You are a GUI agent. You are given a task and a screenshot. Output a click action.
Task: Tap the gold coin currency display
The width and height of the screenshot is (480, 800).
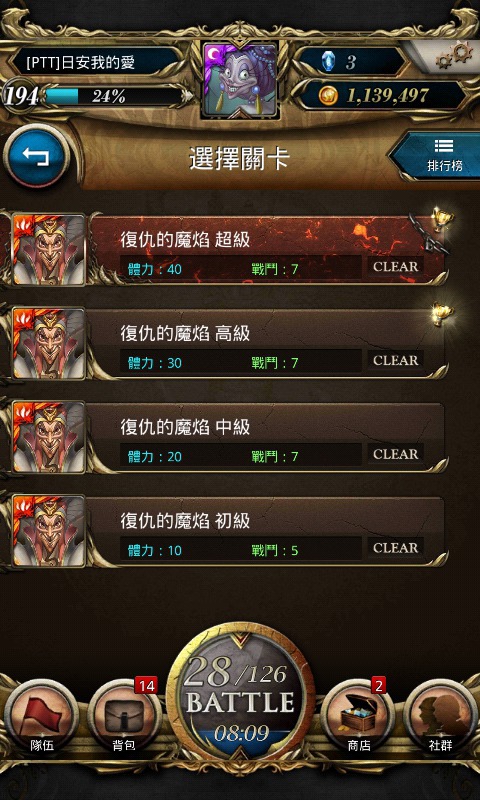381,95
